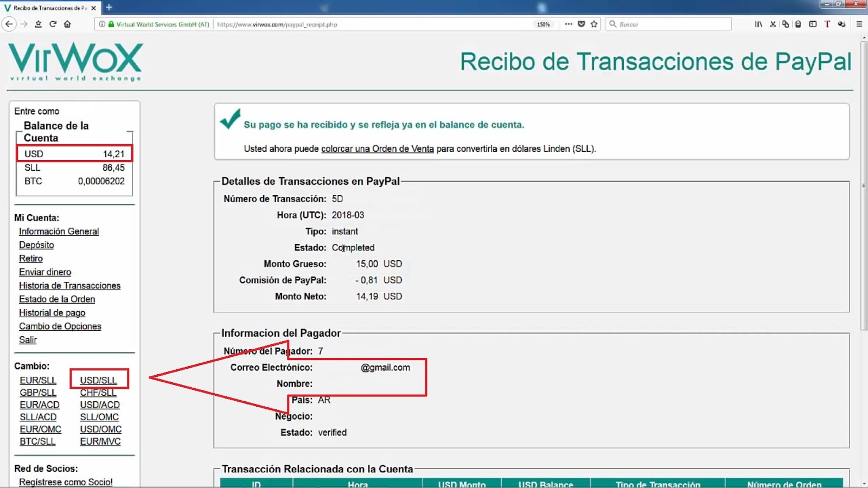Select the USD/OMC exchange link
Viewport: 868px width, 488px height.
pos(101,429)
